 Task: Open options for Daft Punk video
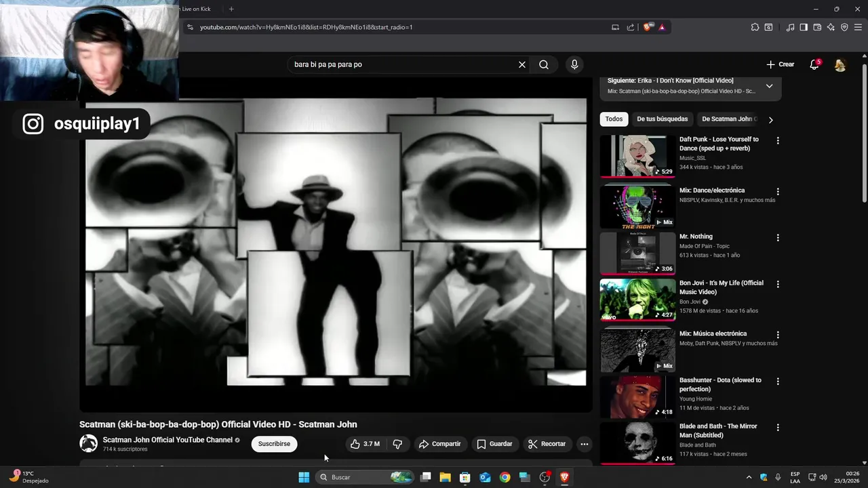(x=778, y=140)
